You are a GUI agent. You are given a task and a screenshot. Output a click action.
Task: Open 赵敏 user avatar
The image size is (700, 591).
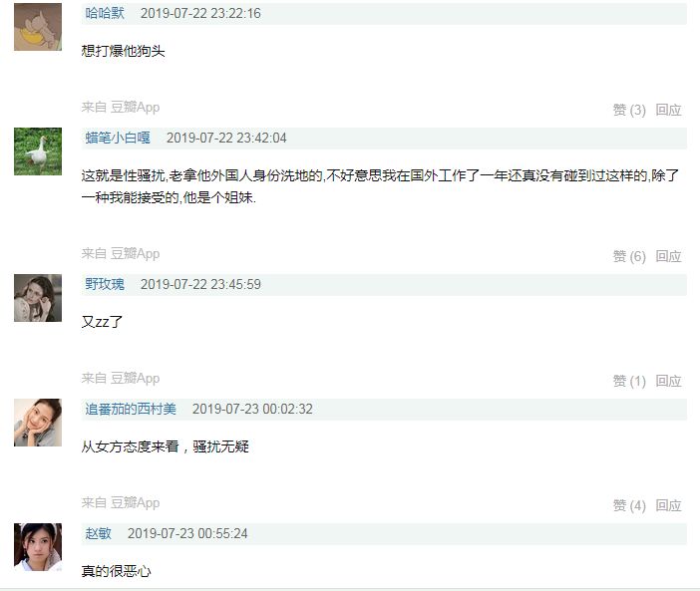coord(38,547)
